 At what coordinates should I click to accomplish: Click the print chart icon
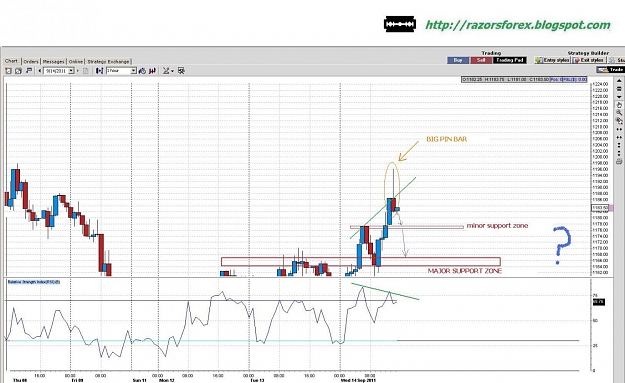pyautogui.click(x=619, y=161)
